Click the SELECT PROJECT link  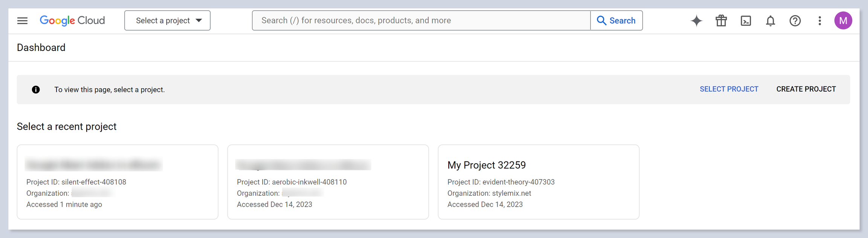pos(729,89)
